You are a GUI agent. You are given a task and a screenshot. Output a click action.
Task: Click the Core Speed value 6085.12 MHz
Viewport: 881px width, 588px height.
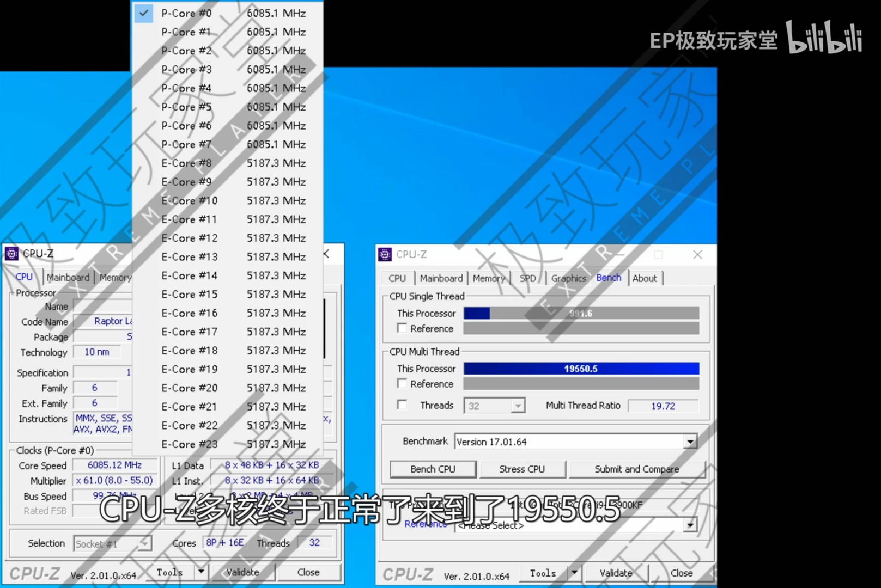pos(114,465)
